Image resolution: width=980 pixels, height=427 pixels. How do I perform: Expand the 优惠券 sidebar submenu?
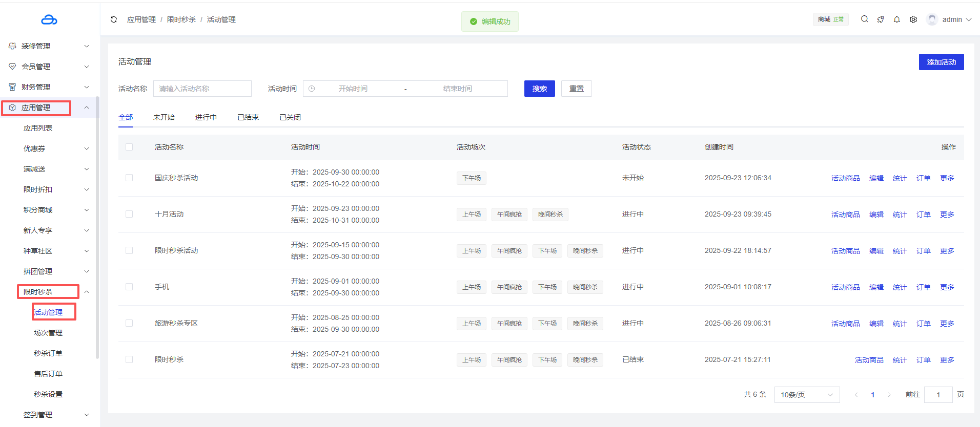pos(86,148)
